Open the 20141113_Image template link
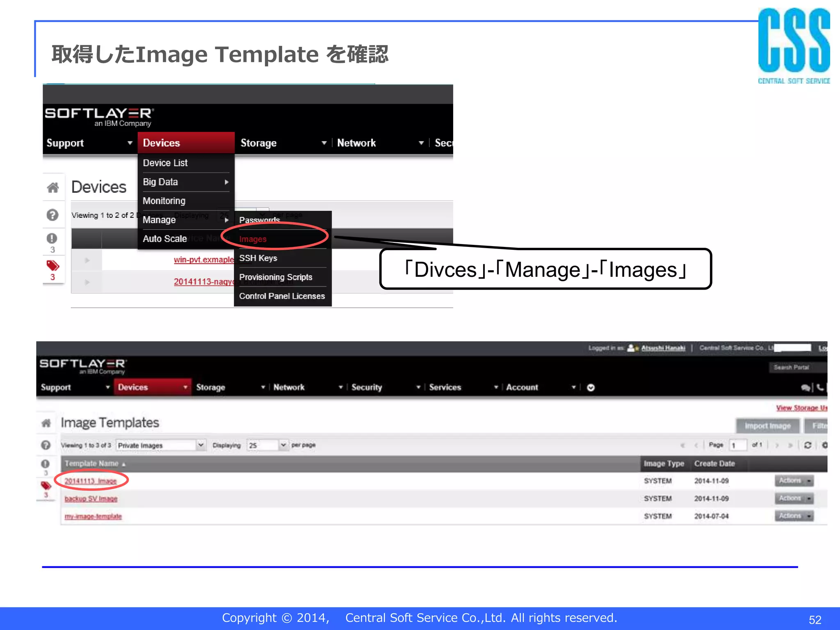 pyautogui.click(x=91, y=481)
